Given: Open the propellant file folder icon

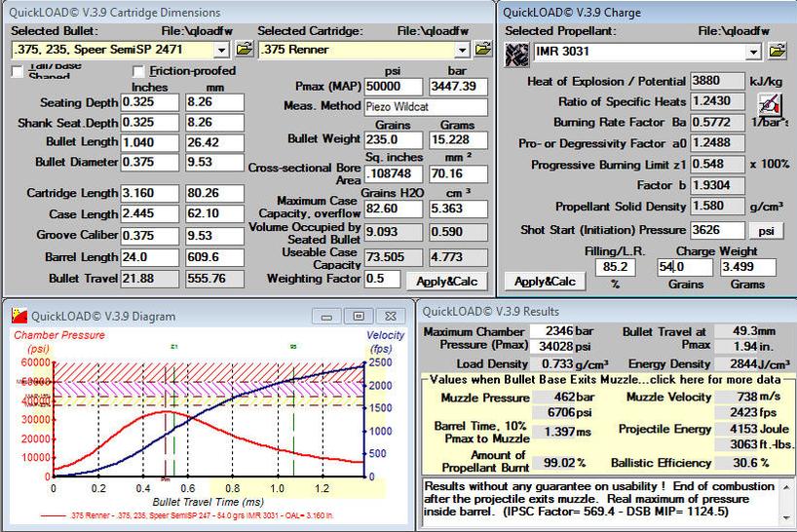Looking at the screenshot, I should coord(777,51).
